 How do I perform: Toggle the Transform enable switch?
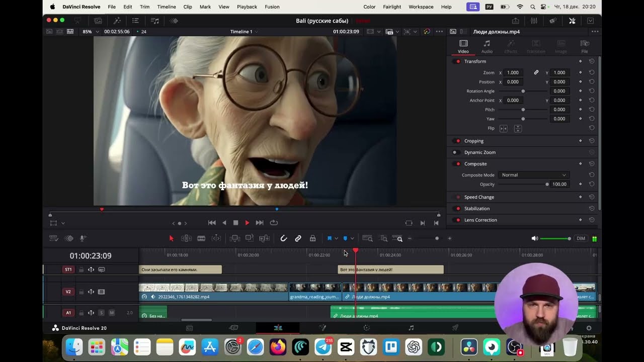click(457, 61)
